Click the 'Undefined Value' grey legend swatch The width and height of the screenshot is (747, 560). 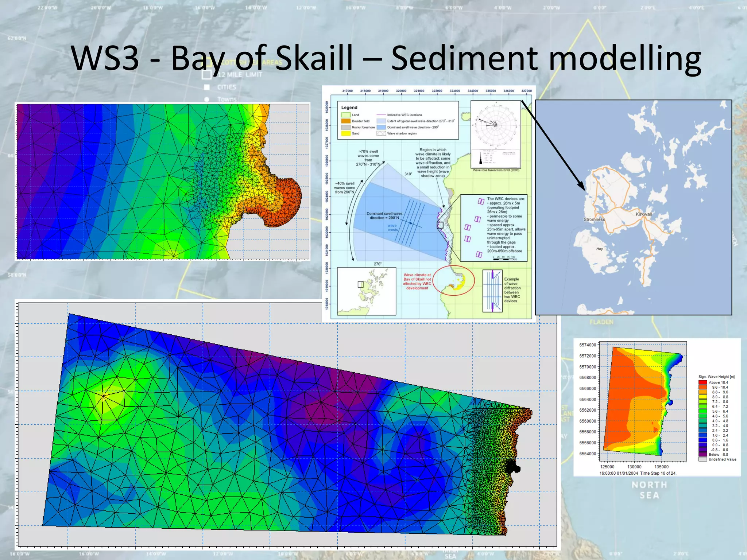pos(703,459)
